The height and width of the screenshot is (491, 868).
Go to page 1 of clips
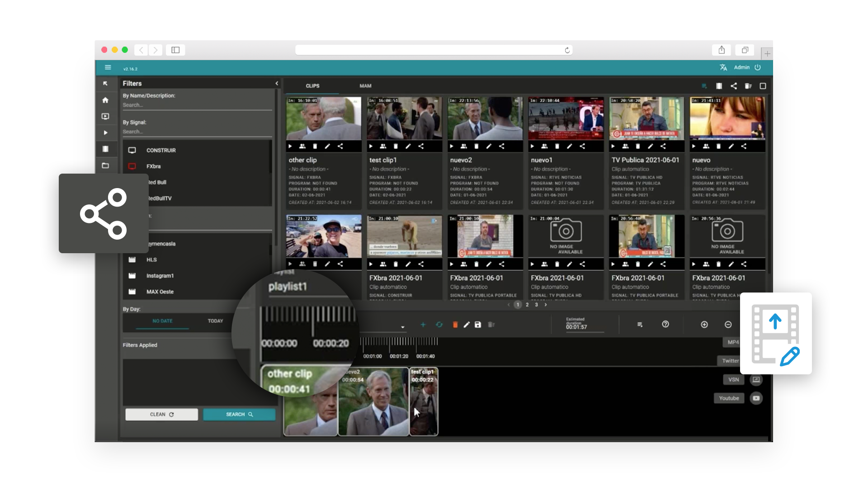pos(518,305)
